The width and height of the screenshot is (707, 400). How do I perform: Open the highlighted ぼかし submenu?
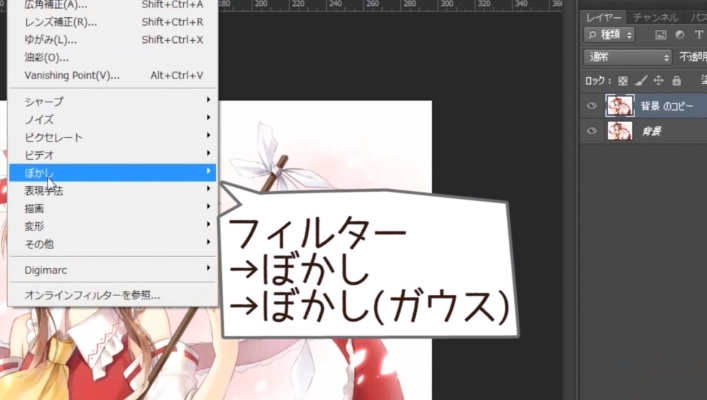coord(113,173)
